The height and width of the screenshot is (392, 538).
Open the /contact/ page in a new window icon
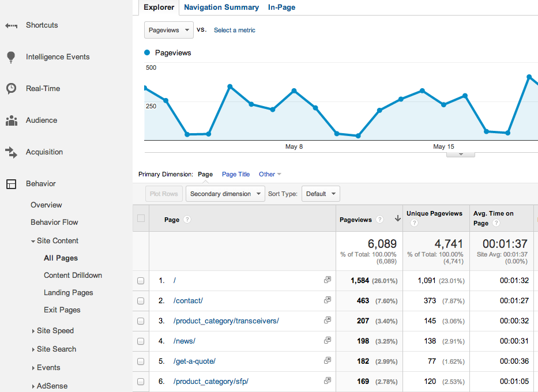328,300
